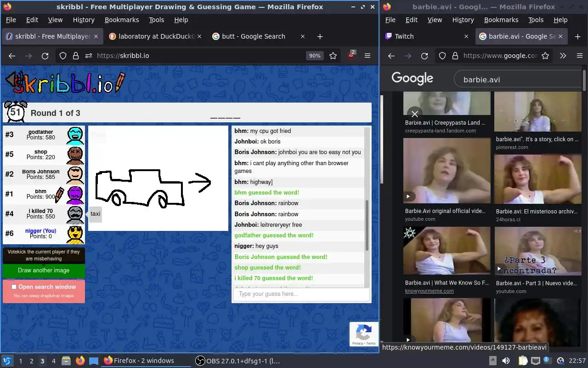
Task: Open hamburger menu in google.com window
Action: (579, 56)
